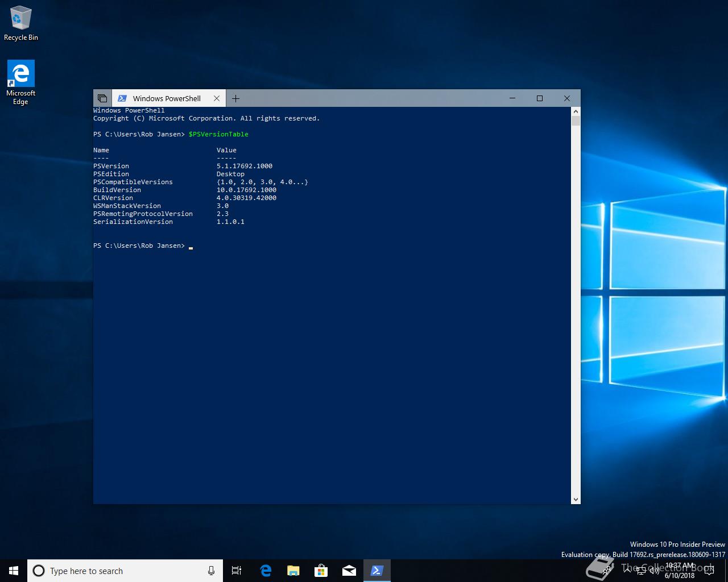Click the PSVersion row name
728x582 pixels.
coord(111,166)
